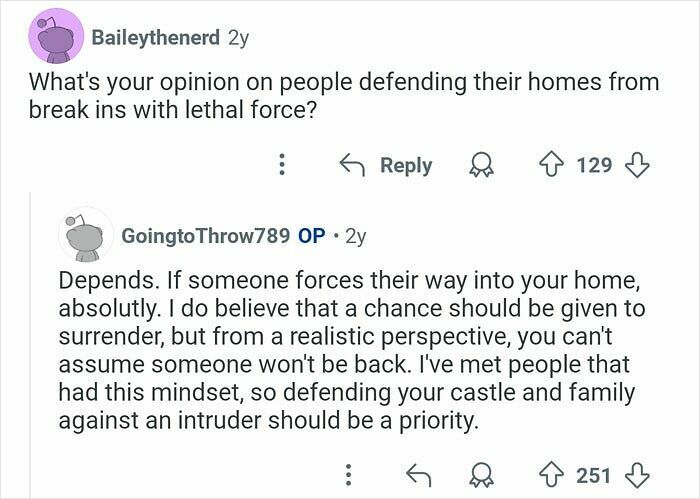This screenshot has width=700, height=499.
Task: Click the OP badge next to GoingtoThrow789
Action: click(x=311, y=236)
